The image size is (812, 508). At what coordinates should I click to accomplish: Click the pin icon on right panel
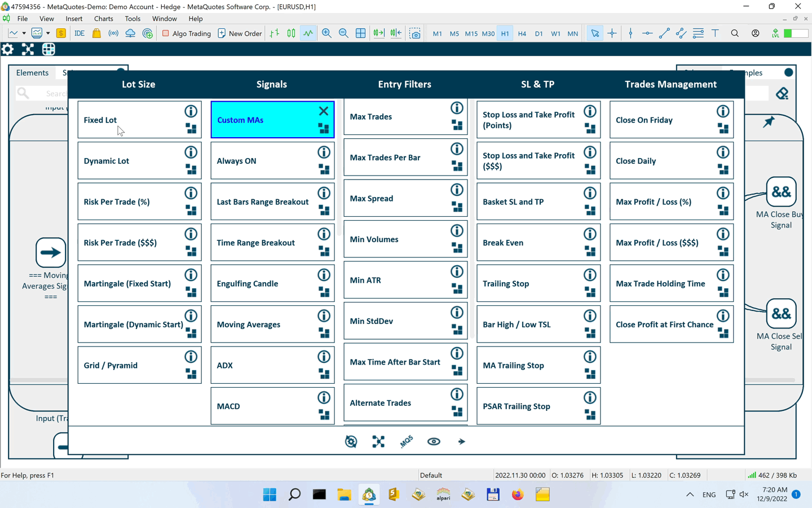[x=769, y=122]
